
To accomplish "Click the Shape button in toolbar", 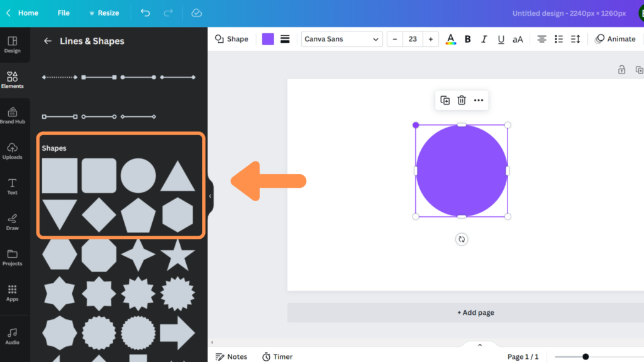I will click(231, 39).
